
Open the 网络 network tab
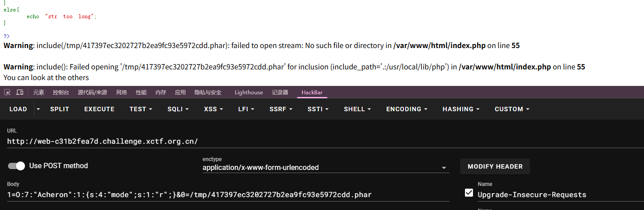coord(122,93)
